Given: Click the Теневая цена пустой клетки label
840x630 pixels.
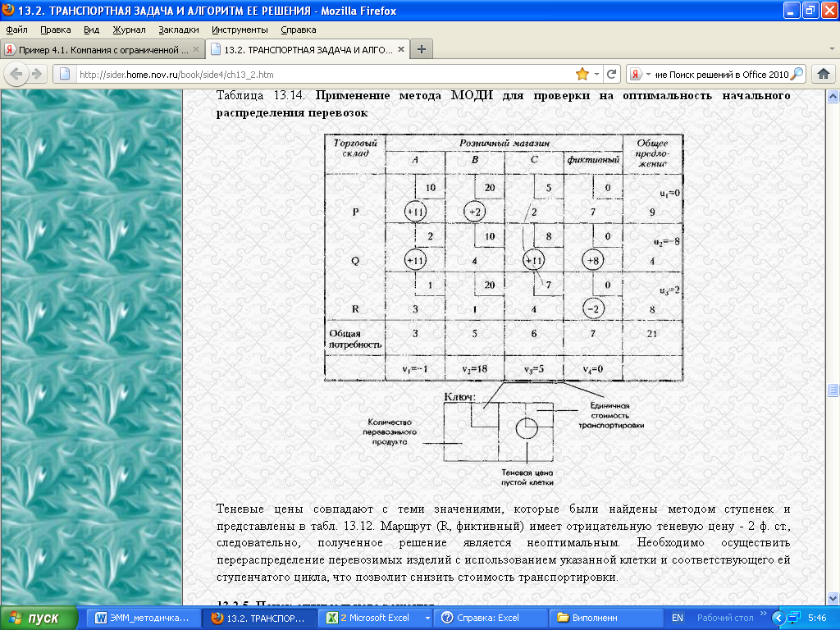Looking at the screenshot, I should pos(527,478).
